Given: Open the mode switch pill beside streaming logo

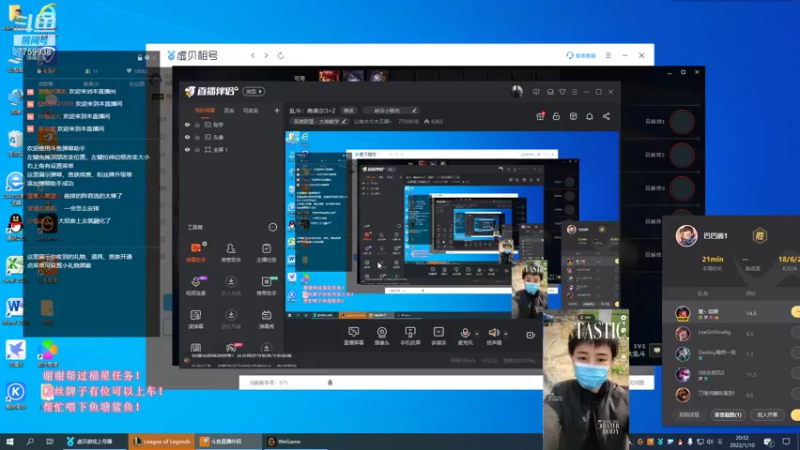Looking at the screenshot, I should pos(254,91).
